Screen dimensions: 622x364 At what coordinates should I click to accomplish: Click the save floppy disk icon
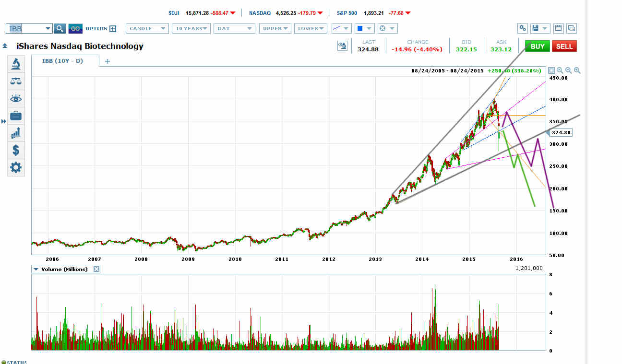[535, 29]
